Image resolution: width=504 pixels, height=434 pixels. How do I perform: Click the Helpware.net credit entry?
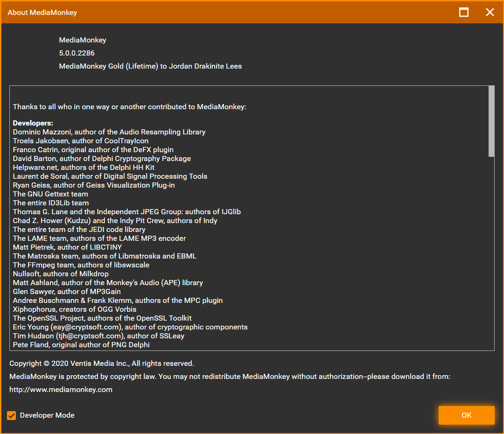click(84, 168)
